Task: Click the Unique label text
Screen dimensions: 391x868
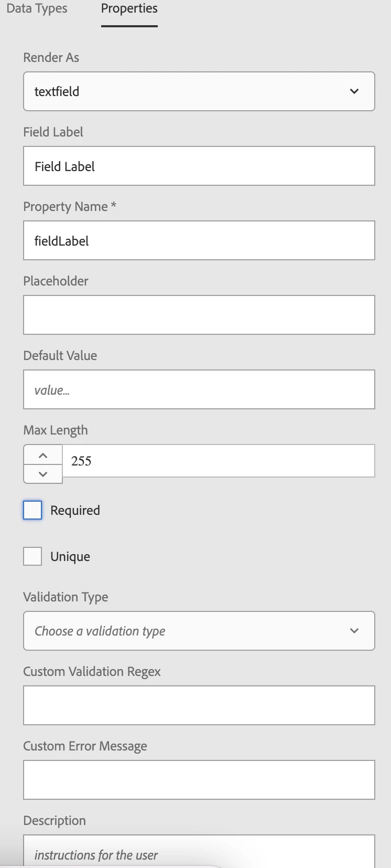Action: (x=70, y=556)
